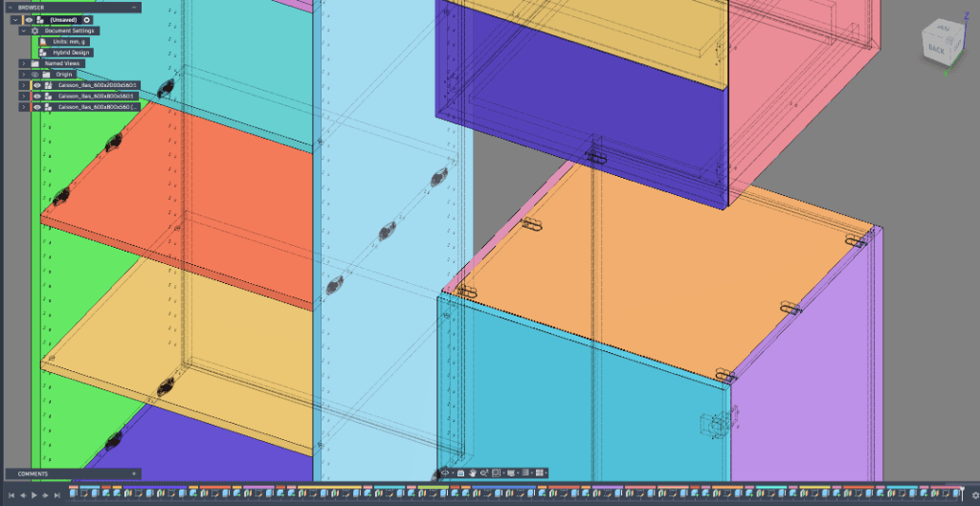
Task: Hide the Caisson_Bas_600x800x560:1 component
Action: [x=37, y=97]
